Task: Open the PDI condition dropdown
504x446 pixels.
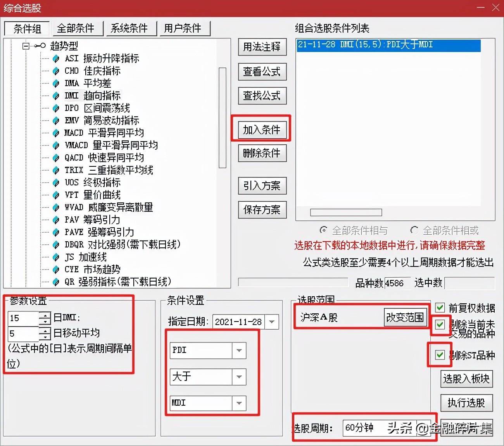Action: tap(239, 350)
